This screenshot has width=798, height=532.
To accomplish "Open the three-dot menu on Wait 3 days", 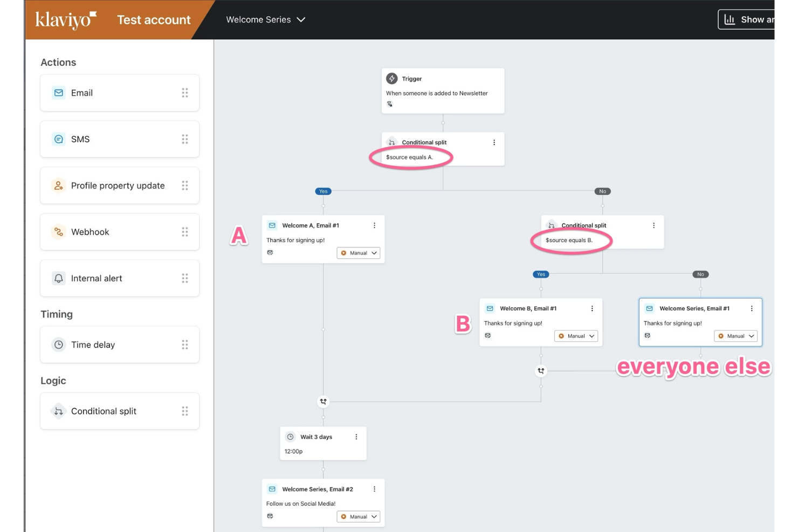I will [x=356, y=437].
